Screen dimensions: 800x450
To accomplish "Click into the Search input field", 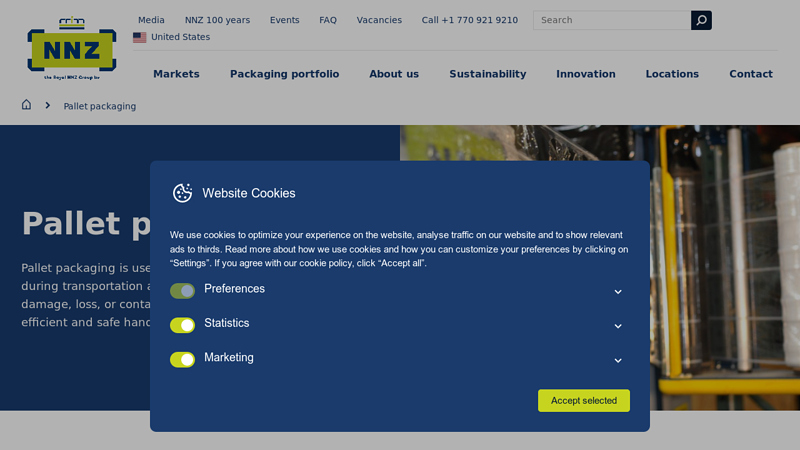I will [611, 20].
